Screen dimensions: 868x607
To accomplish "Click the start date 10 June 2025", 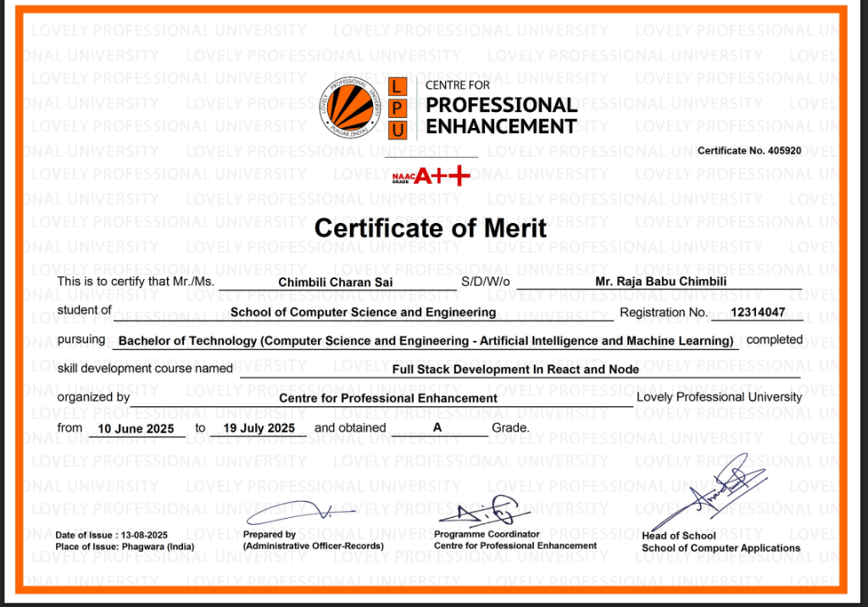I will coord(136,428).
